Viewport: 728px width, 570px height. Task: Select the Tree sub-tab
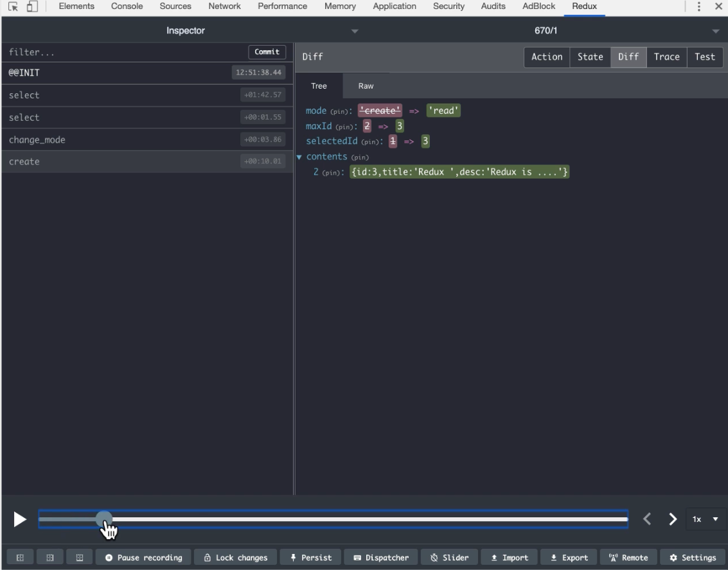point(319,86)
